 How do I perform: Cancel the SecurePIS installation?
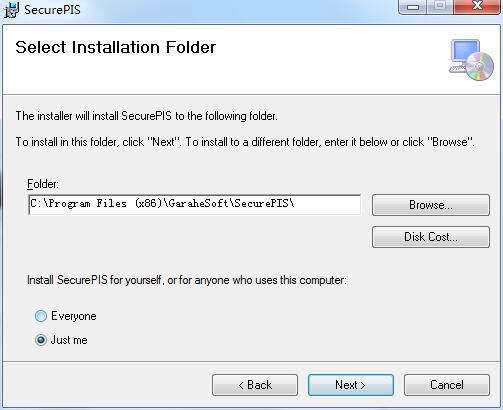pos(447,385)
